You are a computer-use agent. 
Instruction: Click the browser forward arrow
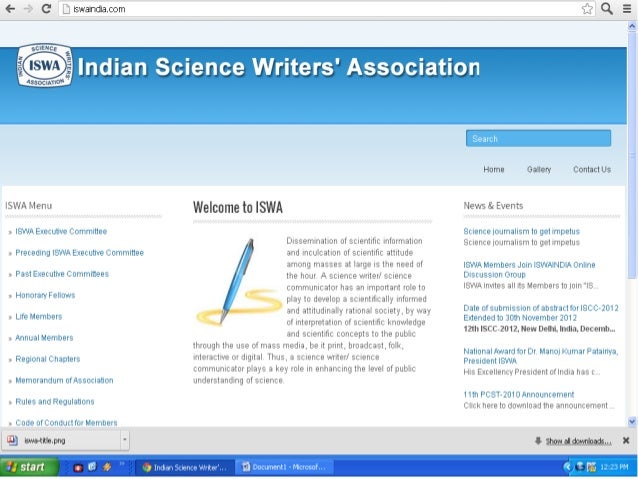tap(28, 9)
